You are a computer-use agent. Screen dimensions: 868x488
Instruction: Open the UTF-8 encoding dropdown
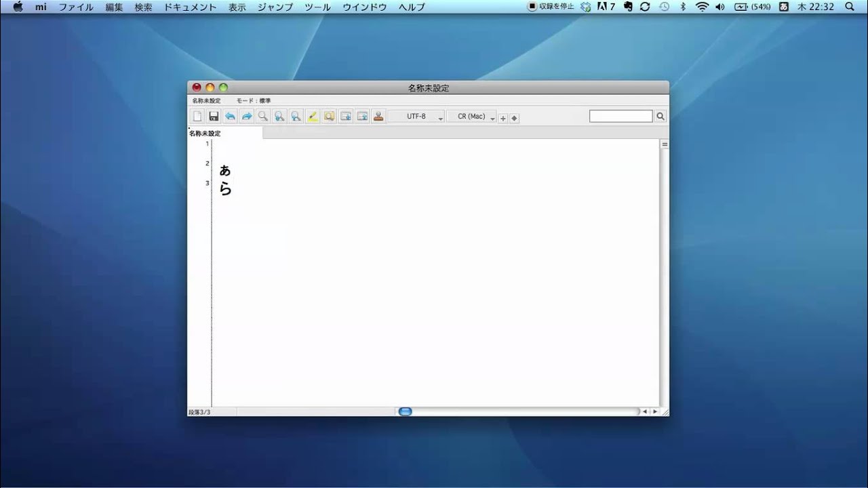[x=416, y=117]
